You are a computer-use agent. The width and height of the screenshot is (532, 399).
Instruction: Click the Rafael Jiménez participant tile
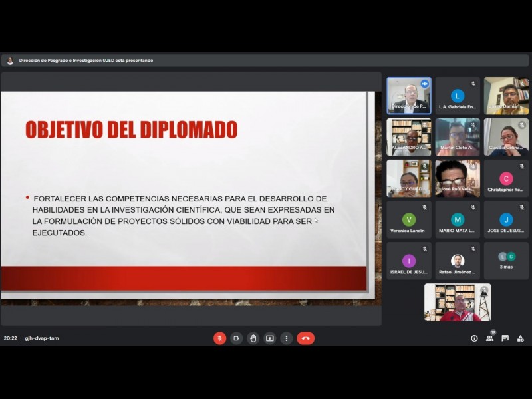point(458,261)
